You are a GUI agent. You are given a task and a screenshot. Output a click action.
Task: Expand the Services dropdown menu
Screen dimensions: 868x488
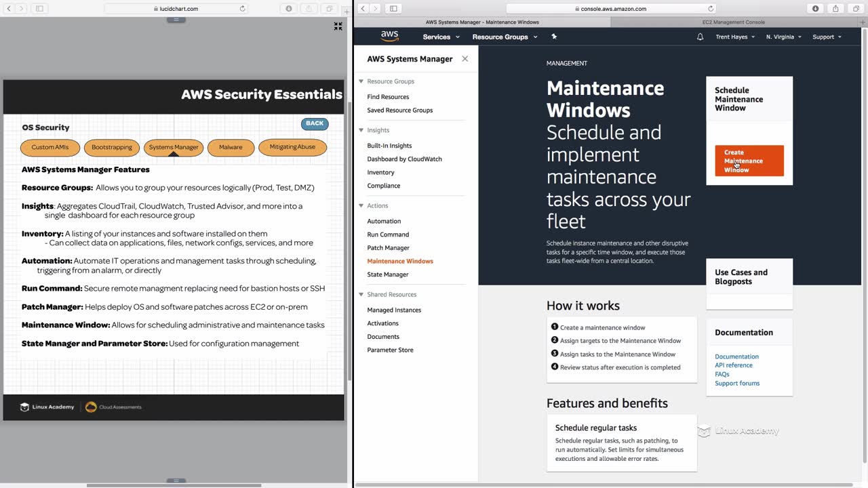pyautogui.click(x=441, y=37)
